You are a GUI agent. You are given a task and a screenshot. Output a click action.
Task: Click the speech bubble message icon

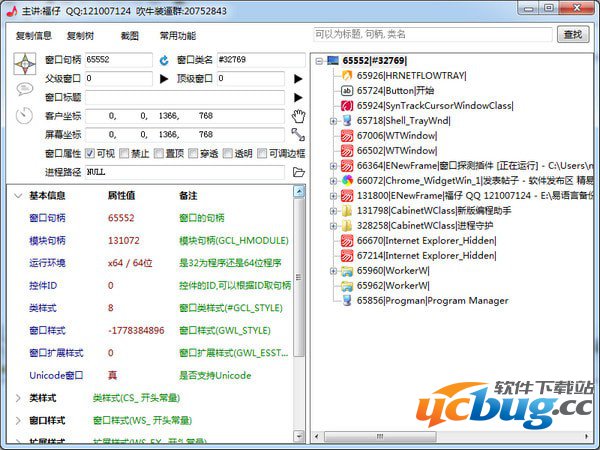click(25, 89)
